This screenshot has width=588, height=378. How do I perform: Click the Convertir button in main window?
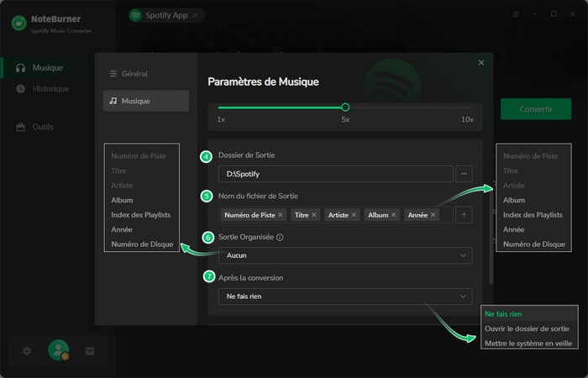(536, 109)
